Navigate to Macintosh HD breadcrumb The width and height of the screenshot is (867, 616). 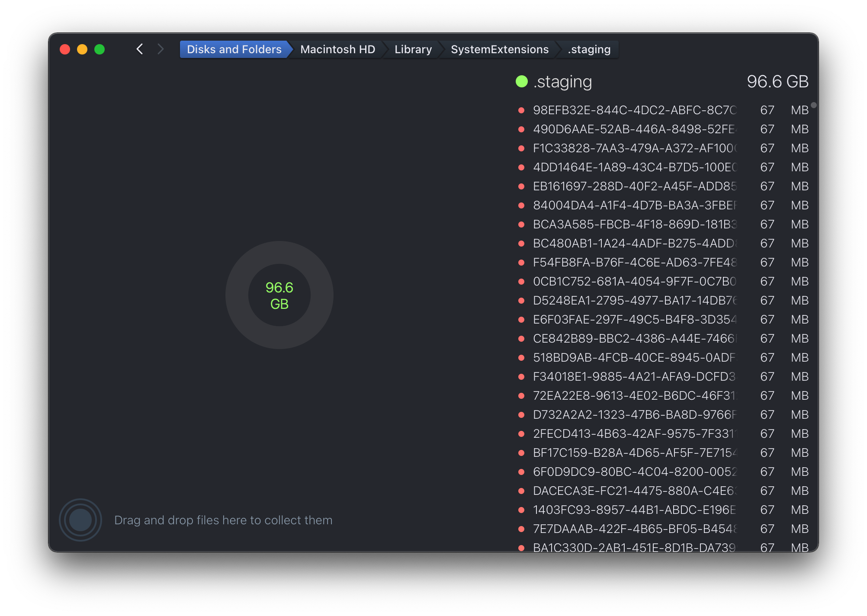pyautogui.click(x=337, y=49)
